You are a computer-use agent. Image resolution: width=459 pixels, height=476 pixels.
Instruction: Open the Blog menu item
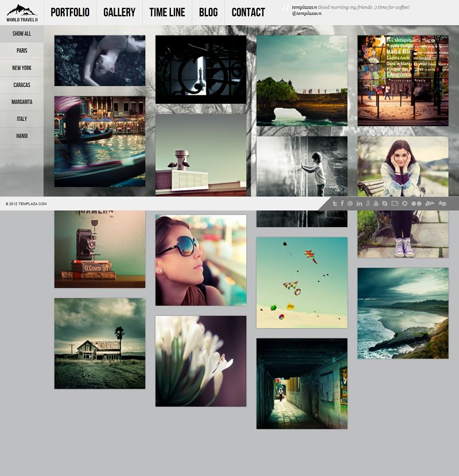click(208, 13)
